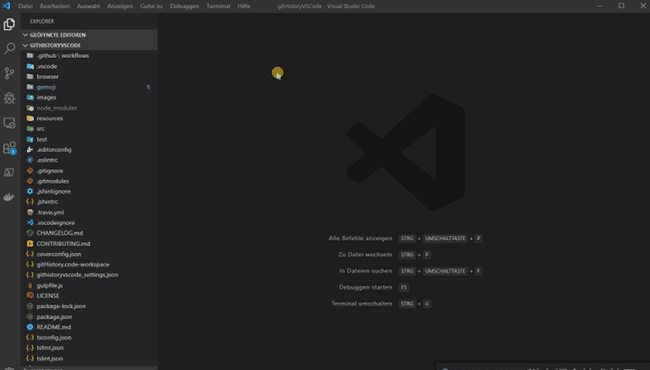The image size is (650, 370).
Task: Open the Remote Explorer icon
Action: pyautogui.click(x=9, y=123)
